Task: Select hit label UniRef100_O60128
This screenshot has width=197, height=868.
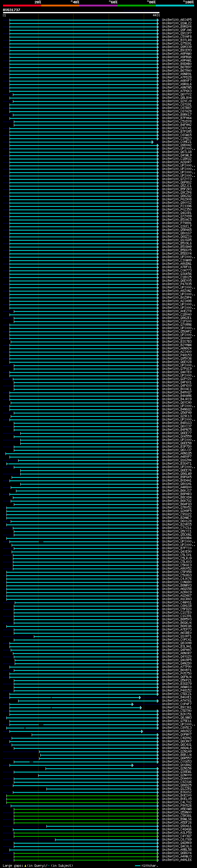Action: pos(177,521)
